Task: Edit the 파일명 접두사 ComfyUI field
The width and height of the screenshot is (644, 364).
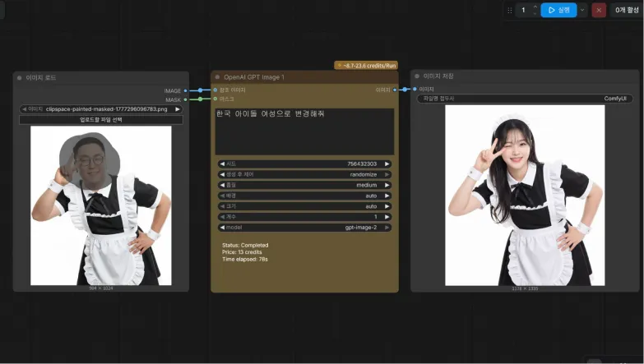Action: point(525,99)
